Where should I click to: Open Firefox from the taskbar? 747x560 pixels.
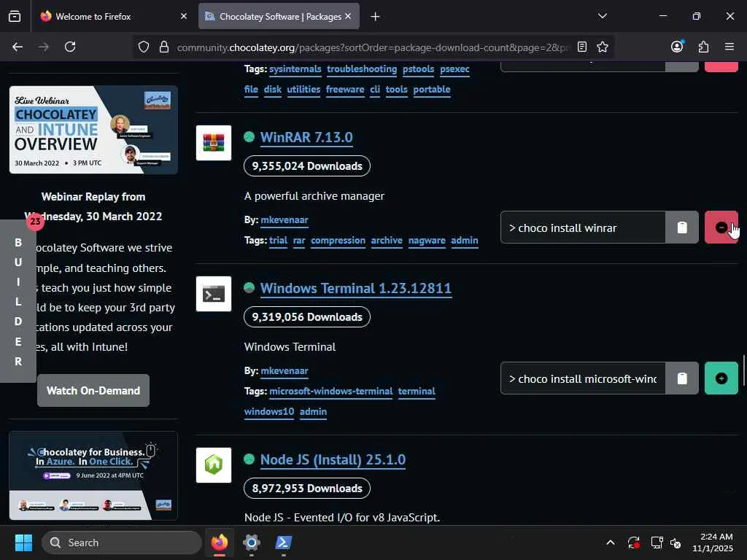(220, 542)
